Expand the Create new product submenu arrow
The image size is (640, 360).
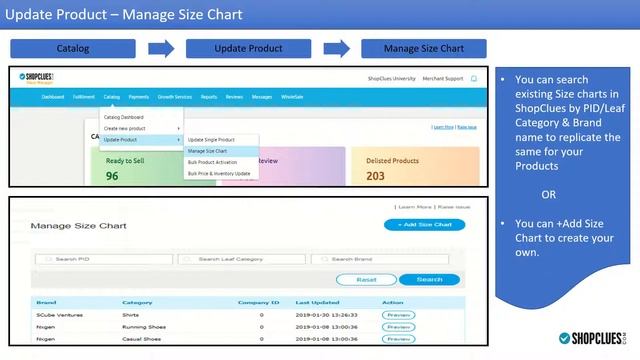[x=178, y=129]
